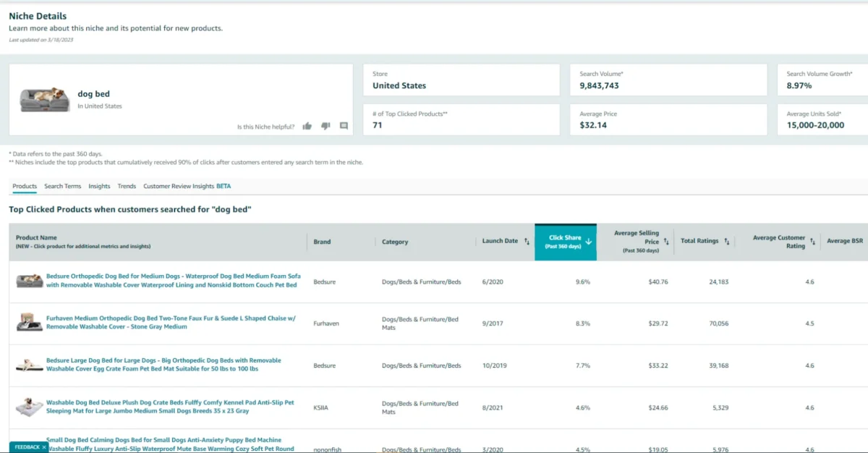The width and height of the screenshot is (868, 453).
Task: Click the Feedback button
Action: pos(26,447)
